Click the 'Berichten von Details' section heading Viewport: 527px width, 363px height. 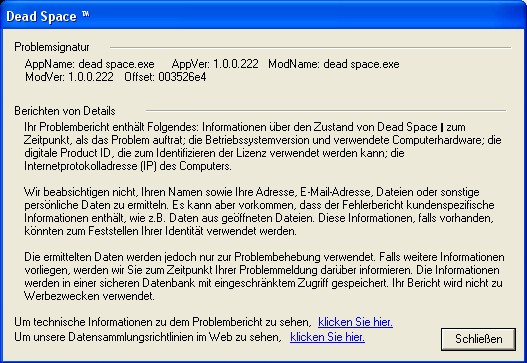pyautogui.click(x=65, y=111)
